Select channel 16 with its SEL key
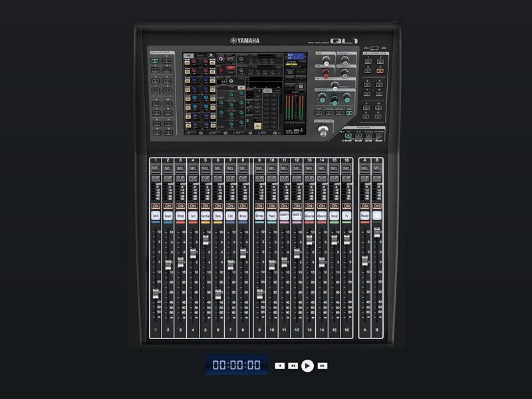The image size is (532, 399). pyautogui.click(x=346, y=168)
